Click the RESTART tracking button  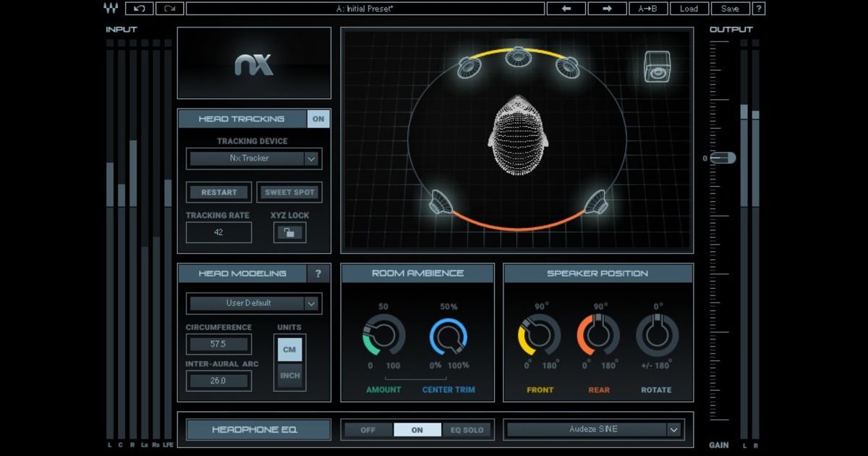[218, 193]
